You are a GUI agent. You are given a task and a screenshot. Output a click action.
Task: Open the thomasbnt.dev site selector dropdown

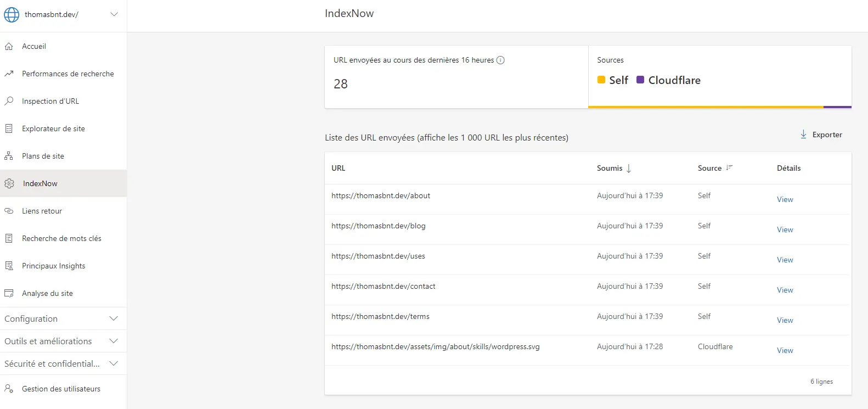pos(114,14)
